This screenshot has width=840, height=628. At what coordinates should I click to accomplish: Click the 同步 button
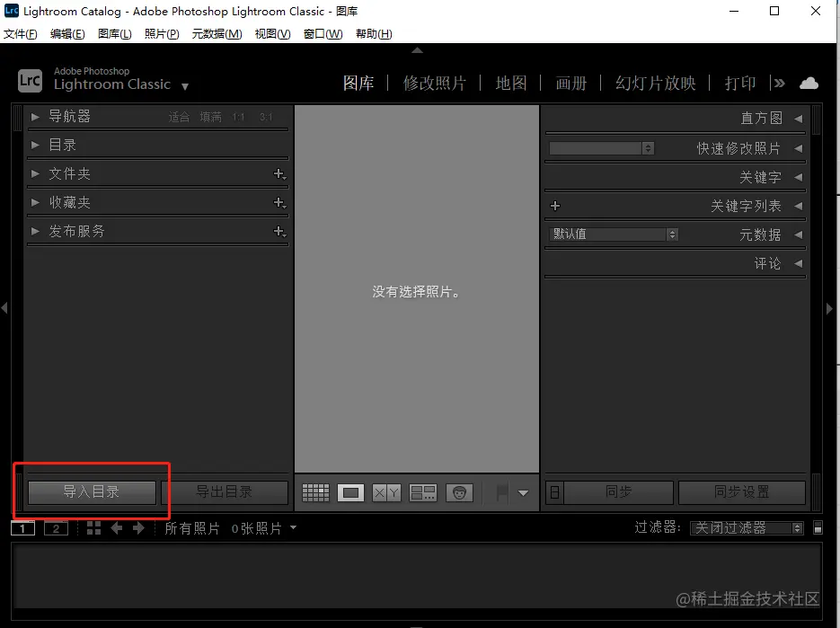pyautogui.click(x=618, y=492)
